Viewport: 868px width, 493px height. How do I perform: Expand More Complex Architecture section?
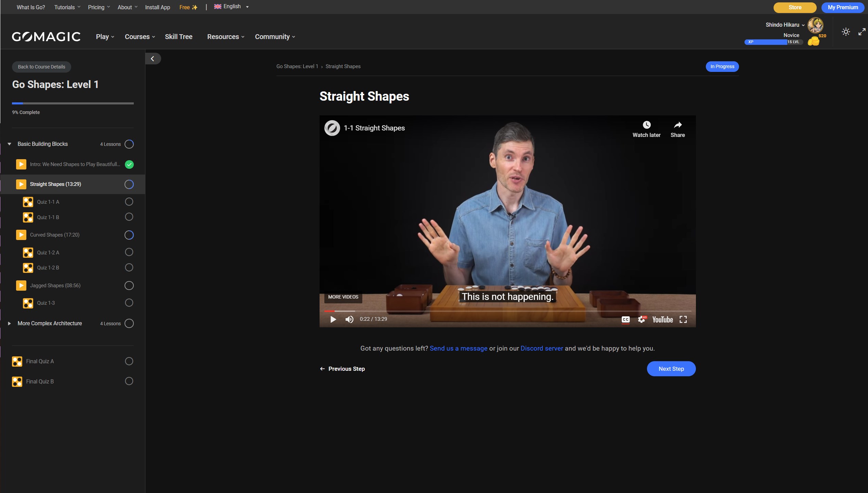(10, 324)
